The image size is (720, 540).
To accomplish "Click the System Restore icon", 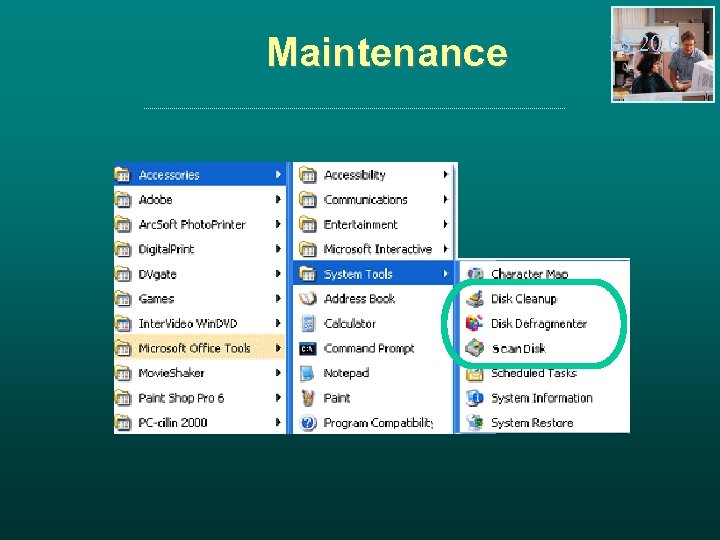I will tap(474, 422).
